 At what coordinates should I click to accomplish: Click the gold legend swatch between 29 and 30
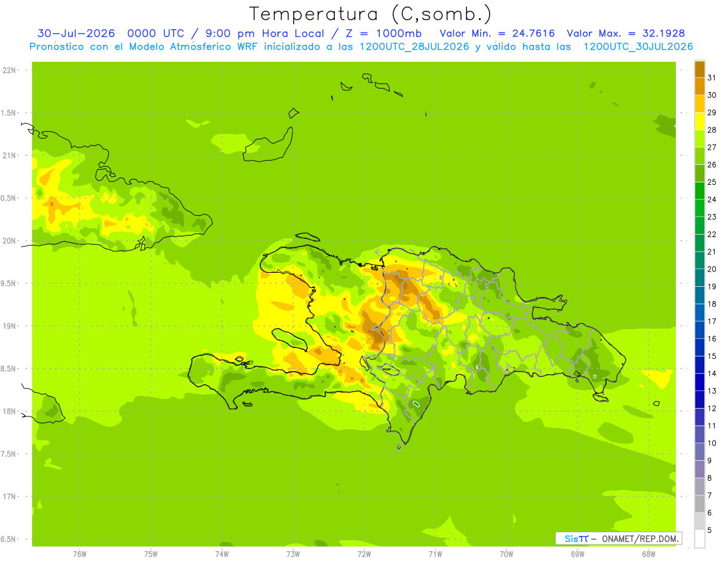(699, 104)
